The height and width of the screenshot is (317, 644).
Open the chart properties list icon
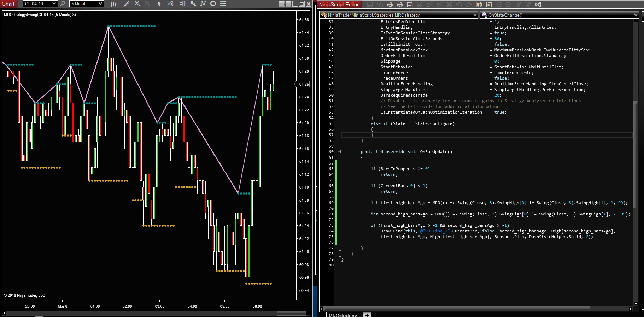pyautogui.click(x=223, y=4)
